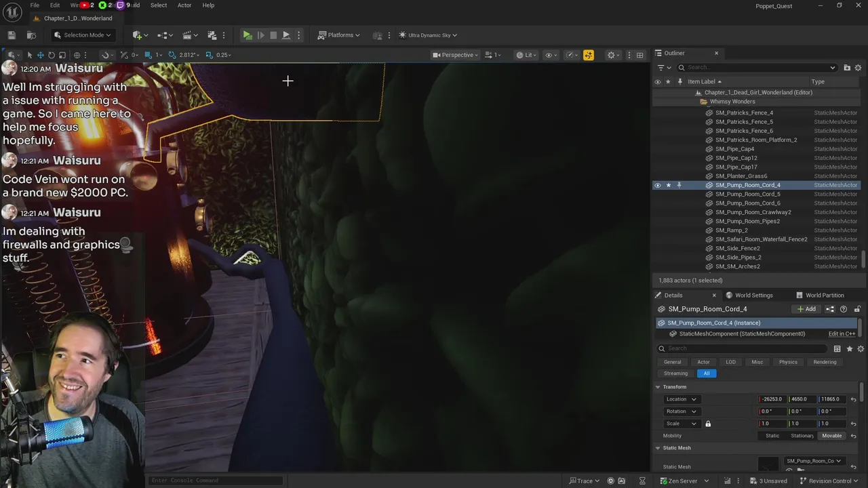
Task: Click the viewport layout grid icon
Action: 639,55
